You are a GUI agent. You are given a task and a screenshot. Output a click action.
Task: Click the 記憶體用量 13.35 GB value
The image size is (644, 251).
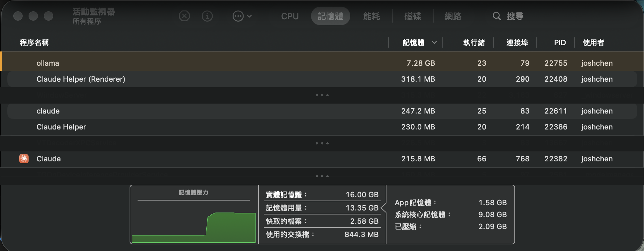(362, 208)
